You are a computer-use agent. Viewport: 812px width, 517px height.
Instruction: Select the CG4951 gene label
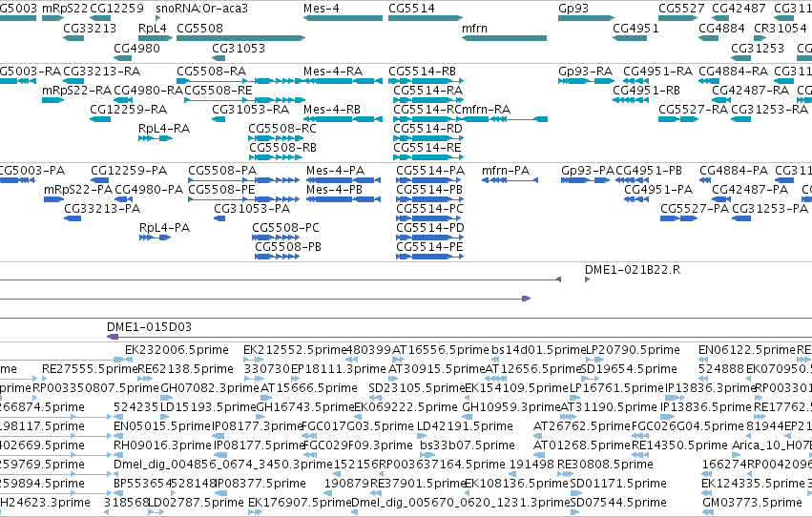[x=635, y=29]
